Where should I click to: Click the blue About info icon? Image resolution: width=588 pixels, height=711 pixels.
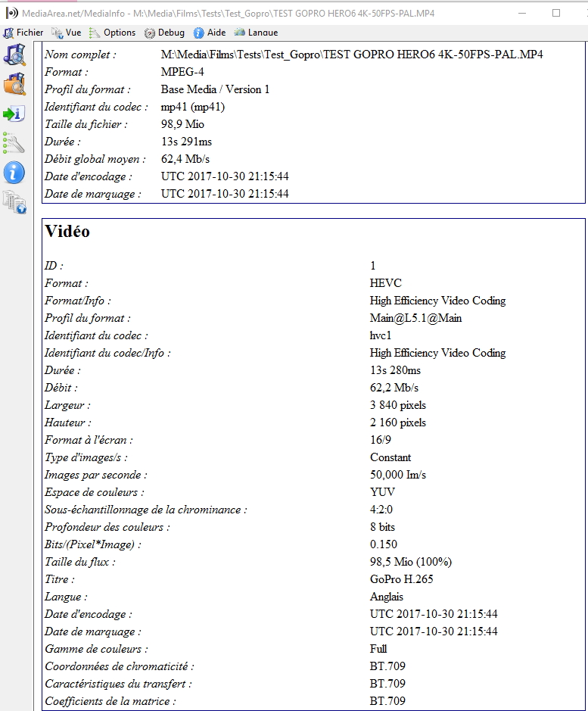coord(14,173)
